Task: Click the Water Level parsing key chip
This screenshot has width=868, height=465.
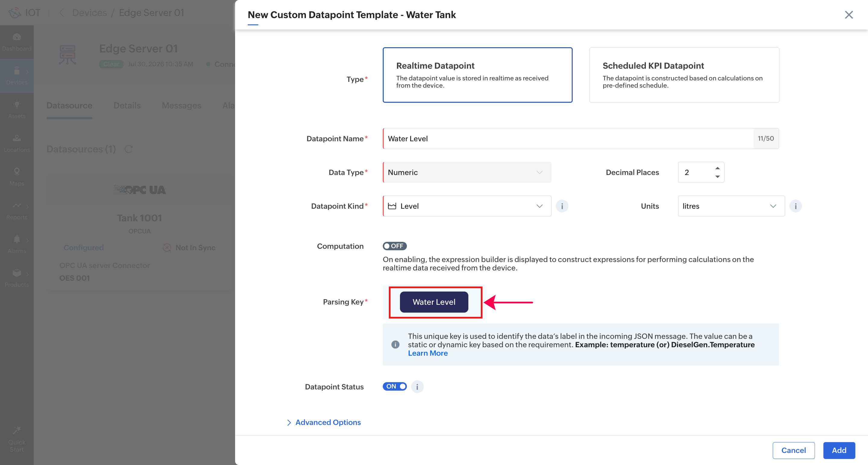Action: (434, 302)
